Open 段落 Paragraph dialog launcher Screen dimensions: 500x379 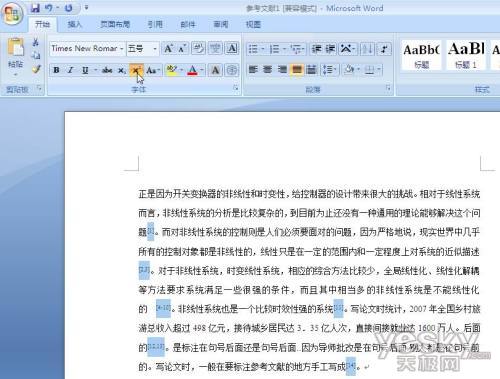(x=388, y=88)
